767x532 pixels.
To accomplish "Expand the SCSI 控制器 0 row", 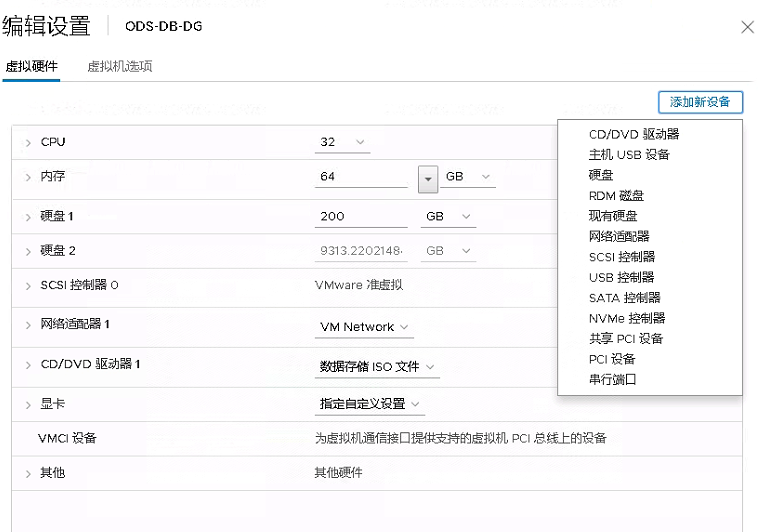I will point(28,286).
